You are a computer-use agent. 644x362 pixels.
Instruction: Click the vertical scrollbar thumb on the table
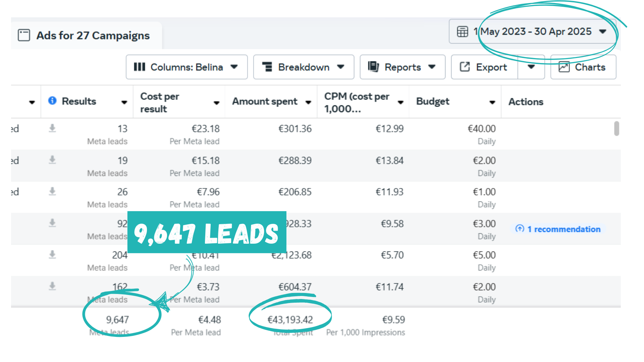pyautogui.click(x=616, y=129)
